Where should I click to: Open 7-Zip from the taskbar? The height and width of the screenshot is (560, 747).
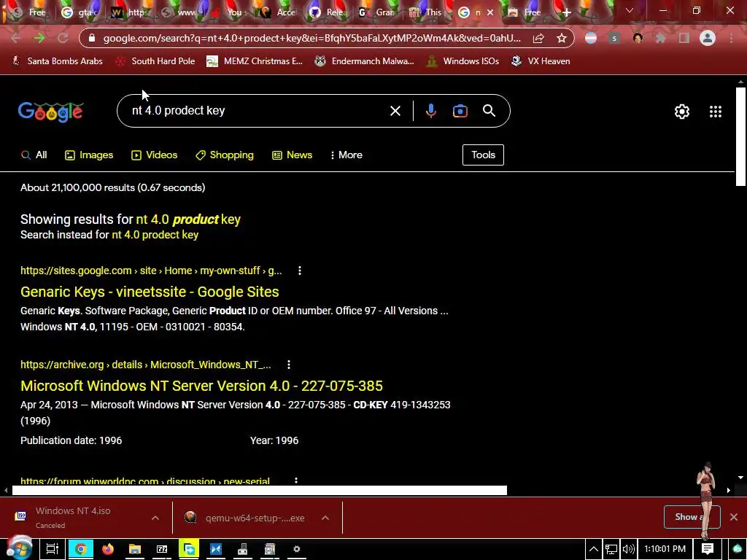pos(162,549)
